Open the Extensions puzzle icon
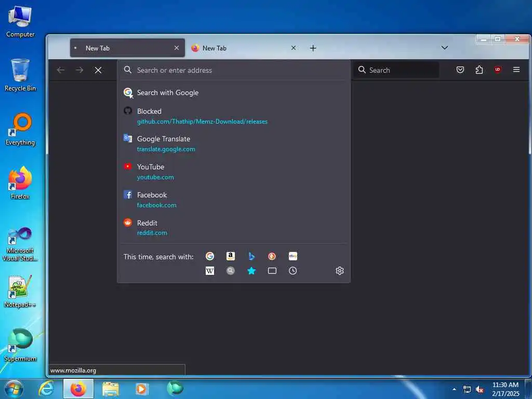Screen dimensions: 532x399 point(479,70)
